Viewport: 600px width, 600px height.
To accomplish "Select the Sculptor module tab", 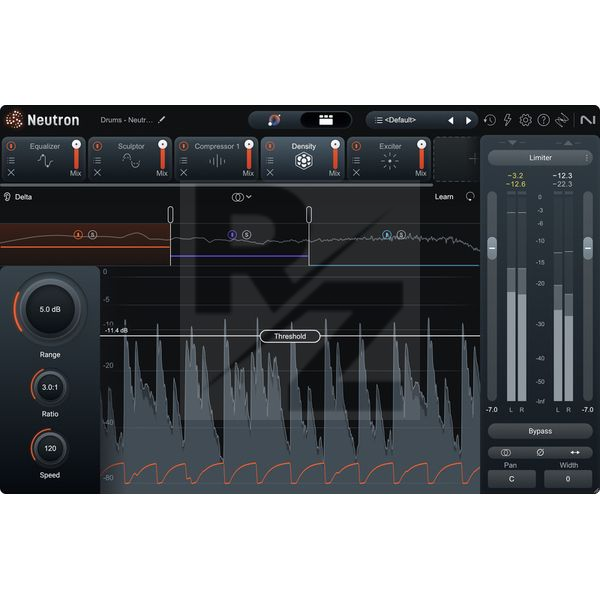I will (131, 158).
